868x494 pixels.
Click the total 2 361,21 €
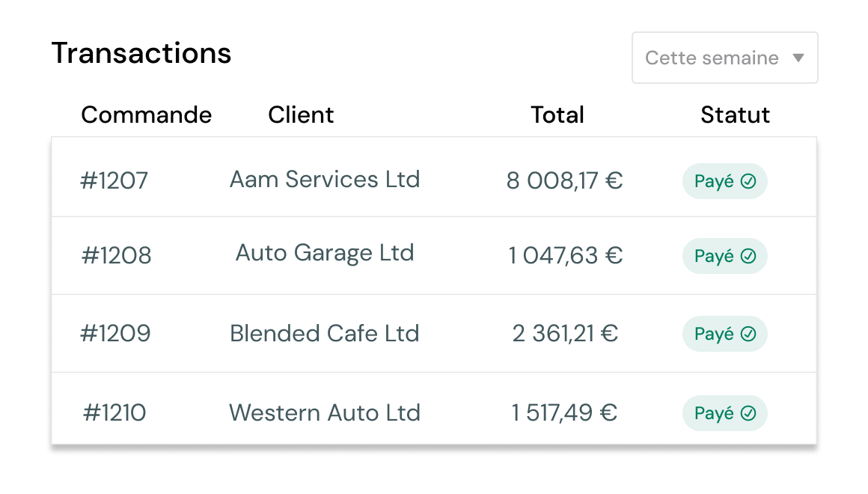[x=565, y=333]
